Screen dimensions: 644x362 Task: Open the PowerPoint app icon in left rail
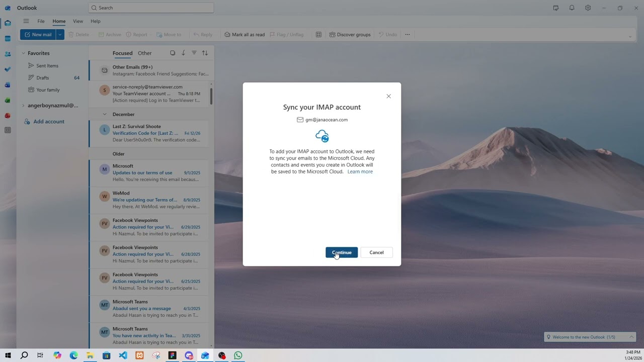tap(8, 116)
